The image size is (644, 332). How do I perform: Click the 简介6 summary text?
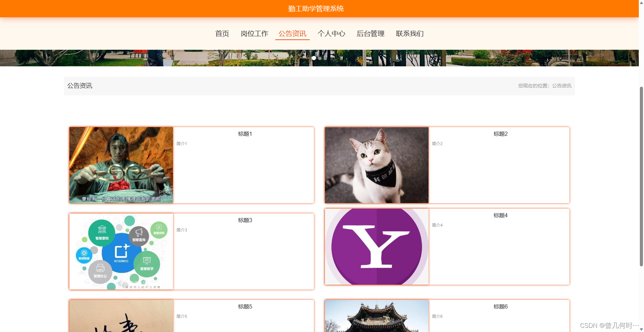[x=437, y=316]
